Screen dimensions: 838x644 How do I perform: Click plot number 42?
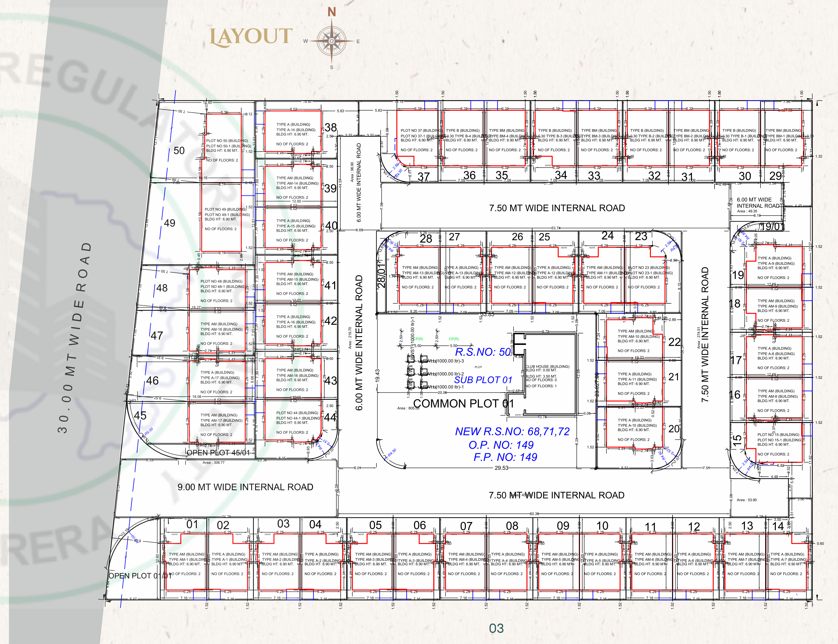point(331,321)
